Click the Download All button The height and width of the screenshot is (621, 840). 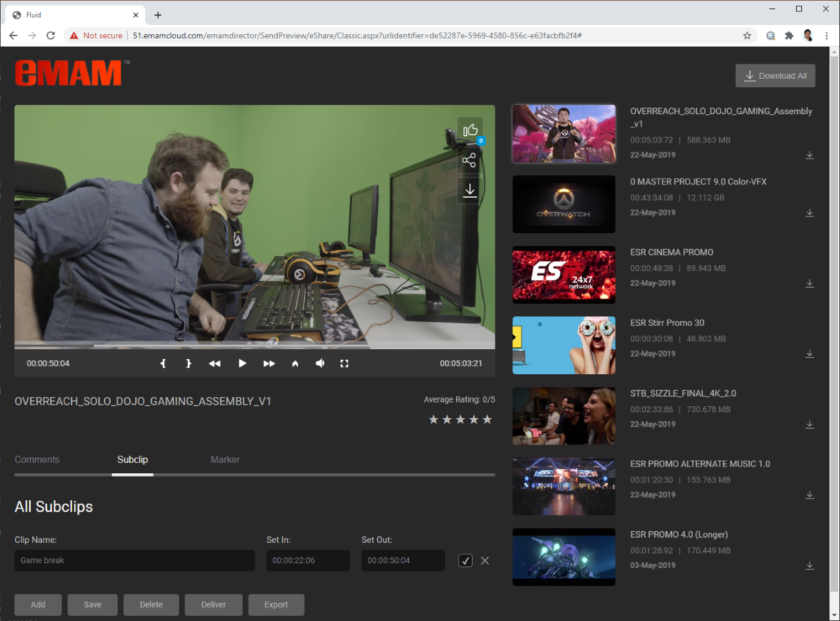[775, 75]
